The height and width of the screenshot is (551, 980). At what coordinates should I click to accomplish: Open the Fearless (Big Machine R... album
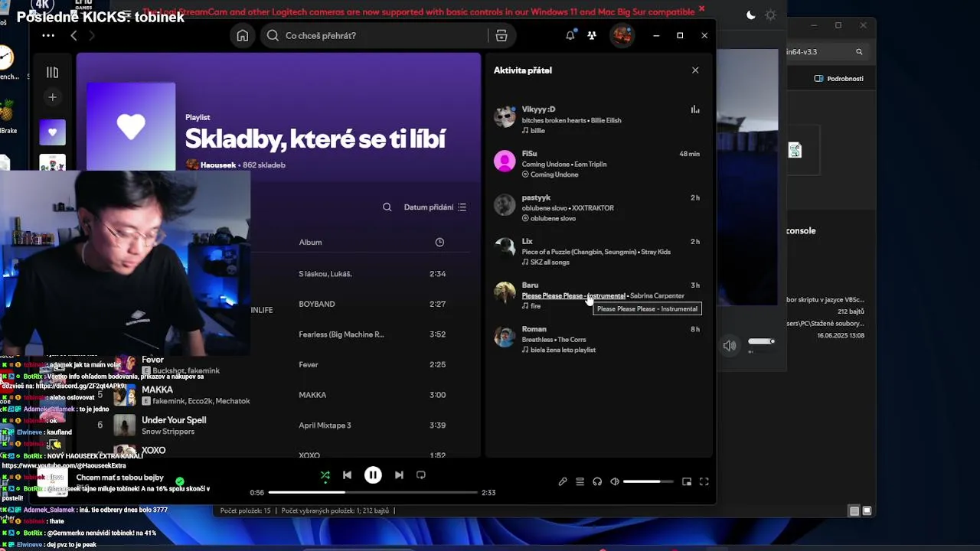pos(341,334)
